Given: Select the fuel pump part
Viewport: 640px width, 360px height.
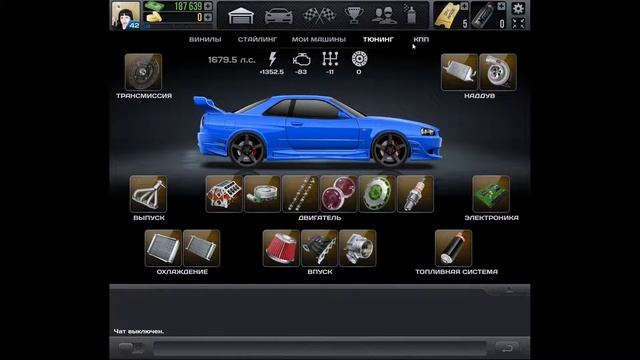Looking at the screenshot, I should [453, 248].
